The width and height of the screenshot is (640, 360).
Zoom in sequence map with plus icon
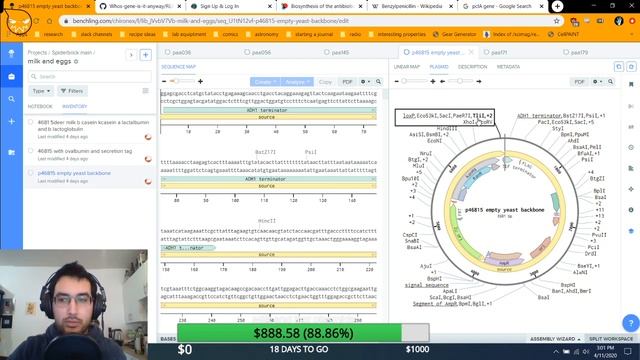[200, 82]
